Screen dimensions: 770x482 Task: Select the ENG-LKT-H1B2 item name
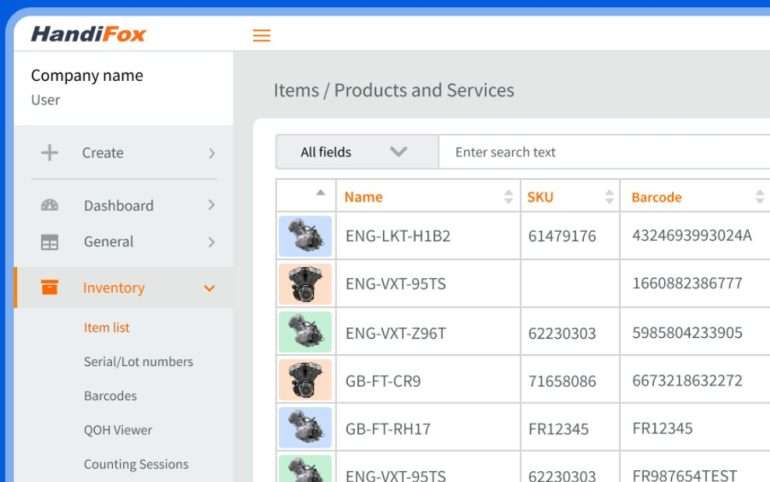point(398,236)
